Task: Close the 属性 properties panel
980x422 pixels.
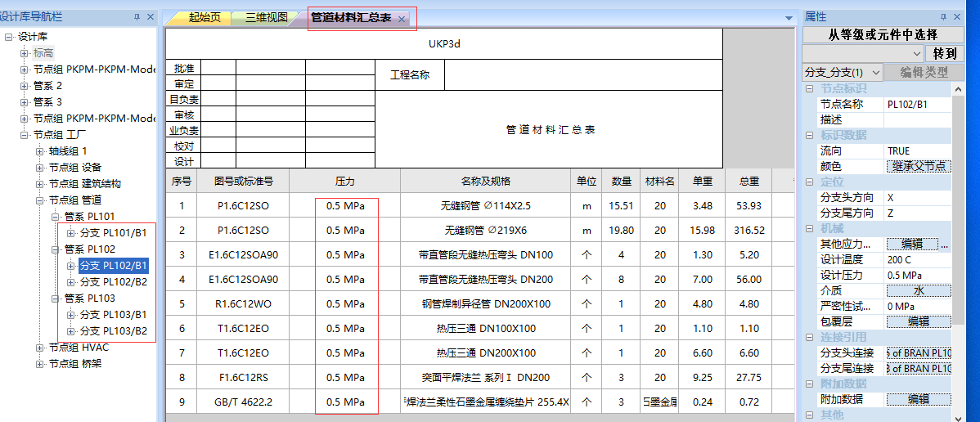Action: (959, 17)
